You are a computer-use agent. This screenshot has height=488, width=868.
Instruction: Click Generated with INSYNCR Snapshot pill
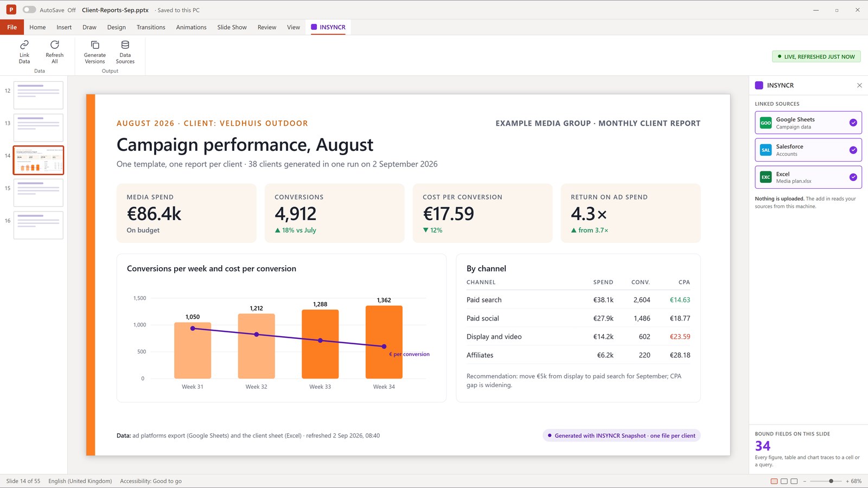pos(621,435)
